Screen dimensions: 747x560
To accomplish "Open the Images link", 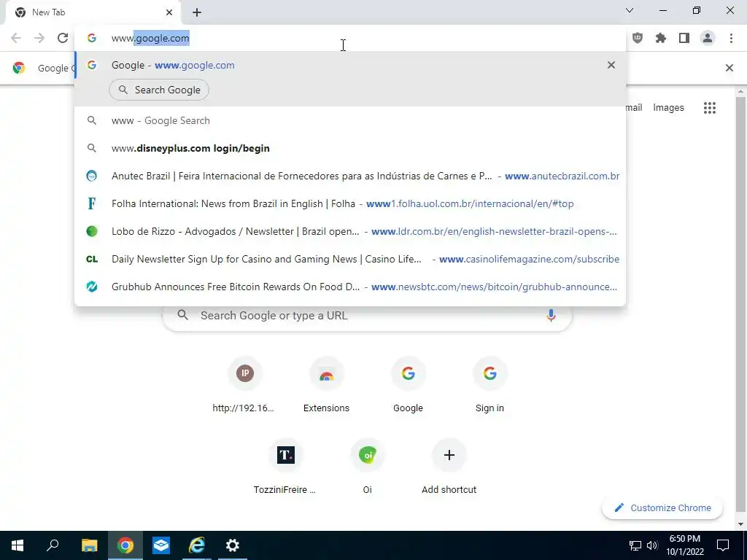I will [668, 108].
